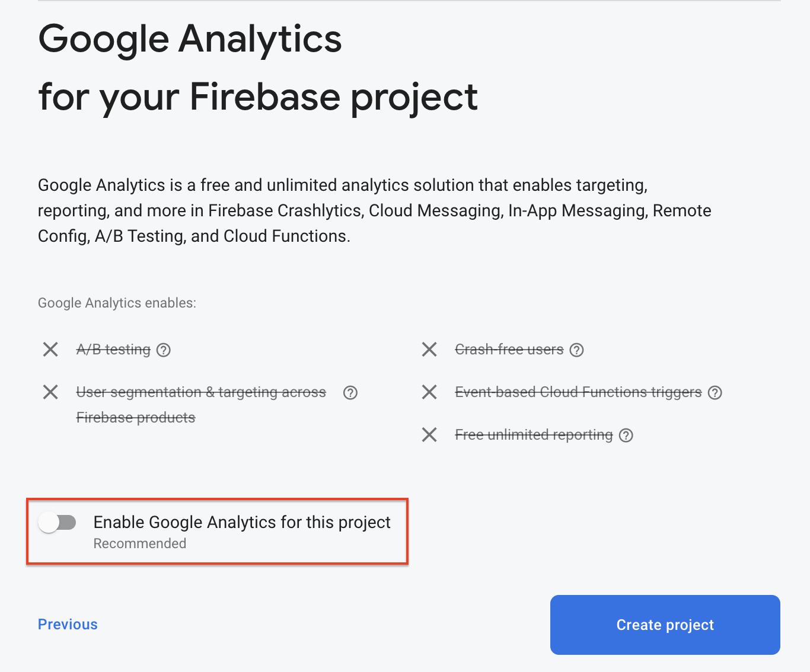Click the Create project button
This screenshot has width=810, height=672.
665,625
